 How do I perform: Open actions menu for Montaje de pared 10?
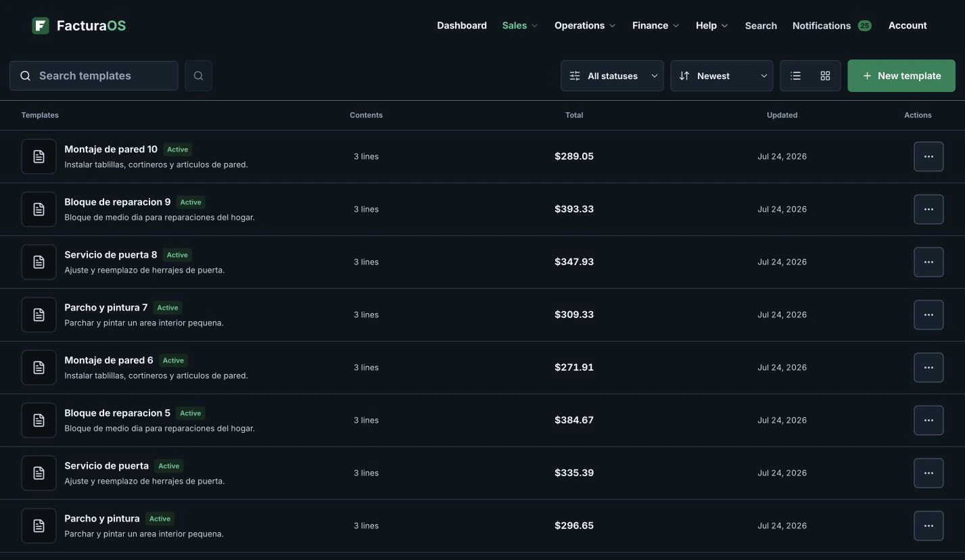coord(928,156)
